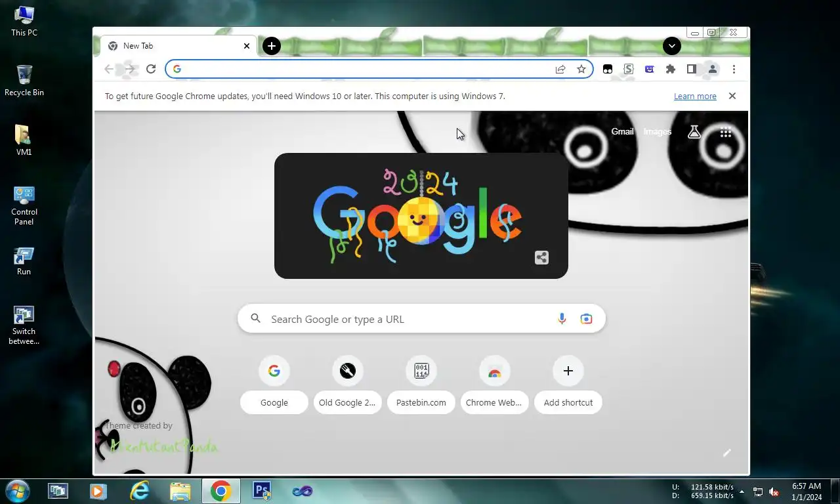Open the Start menu orb
Screen dimensions: 840x504
coord(17,490)
